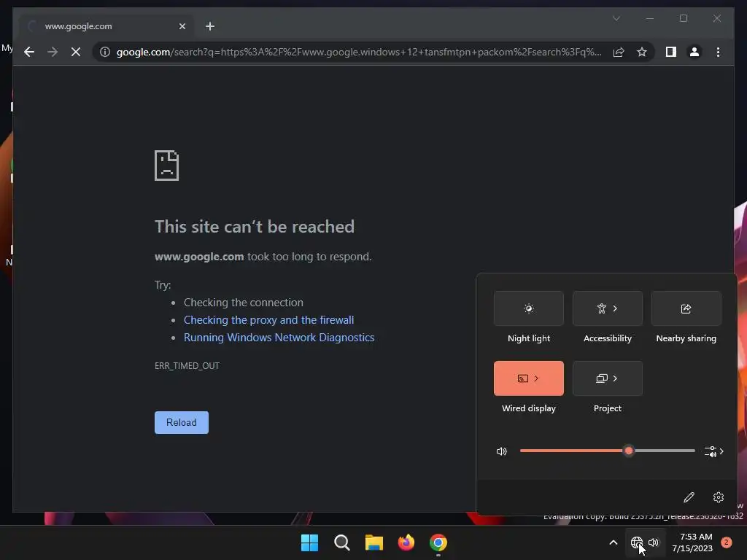The height and width of the screenshot is (560, 747).
Task: Toggle Night light quick setting
Action: (x=529, y=308)
